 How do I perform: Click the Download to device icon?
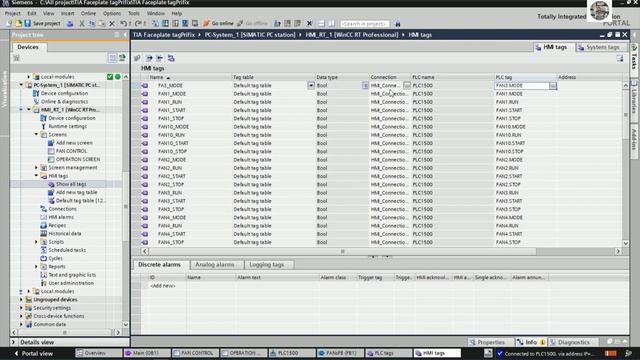pos(165,23)
